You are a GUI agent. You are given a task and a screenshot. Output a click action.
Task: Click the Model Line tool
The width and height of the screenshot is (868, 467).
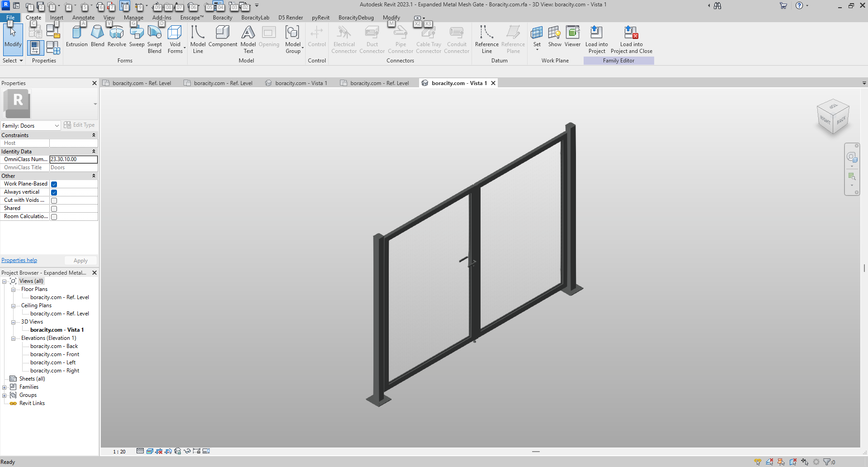[198, 39]
